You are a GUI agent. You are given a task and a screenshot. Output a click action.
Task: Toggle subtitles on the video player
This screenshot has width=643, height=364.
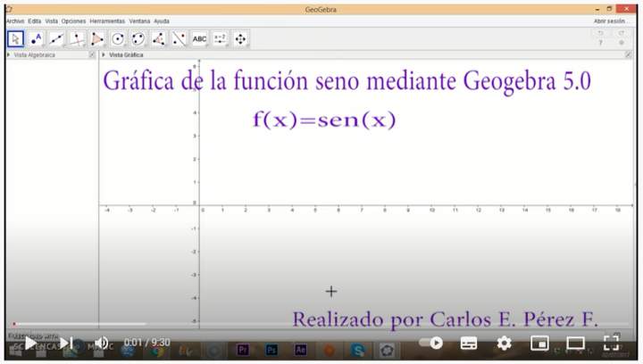(469, 343)
